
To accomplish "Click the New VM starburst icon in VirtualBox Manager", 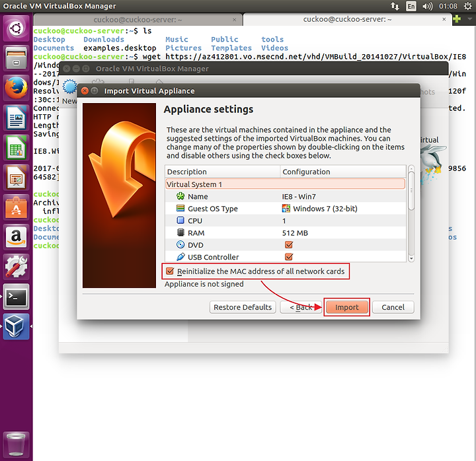I will tap(70, 86).
